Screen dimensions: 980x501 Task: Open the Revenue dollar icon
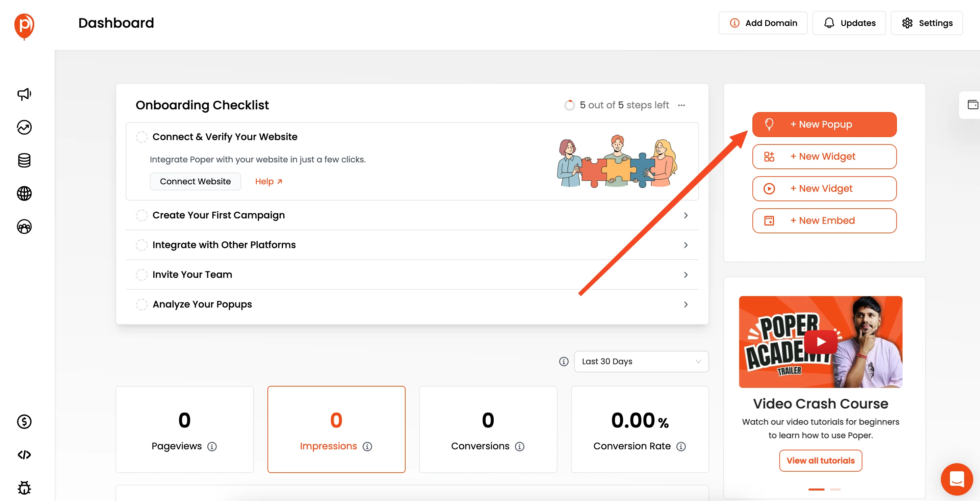coord(24,422)
